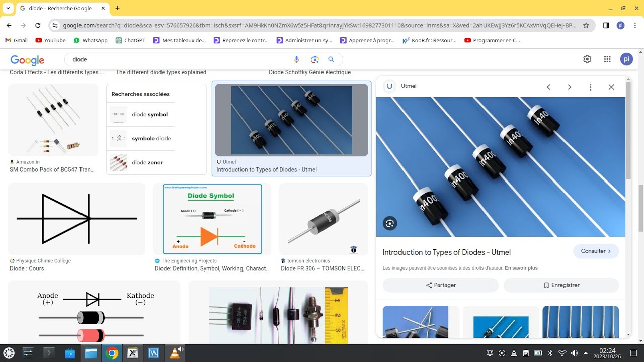Click the Lens icon on preview image
Screen dimensions: 644x362
click(390, 223)
